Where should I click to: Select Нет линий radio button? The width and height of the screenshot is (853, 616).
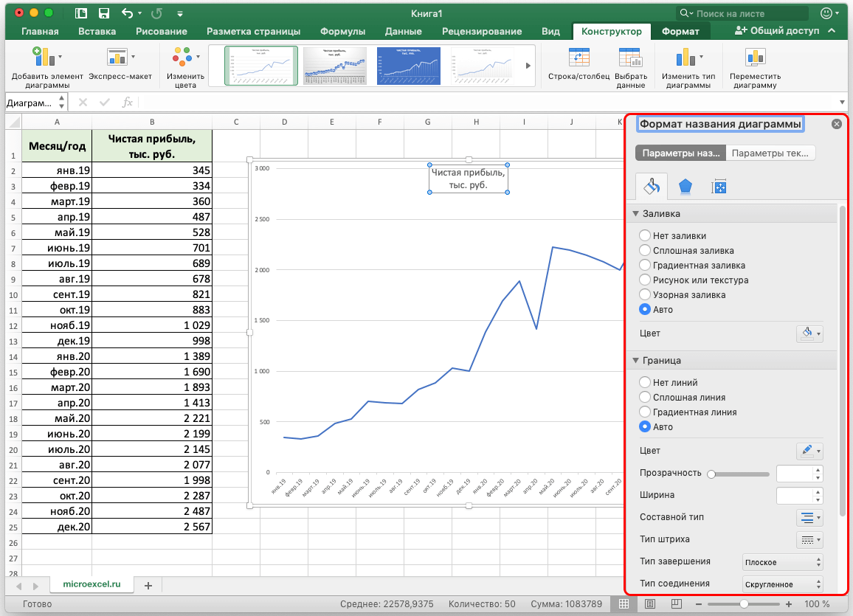point(645,382)
